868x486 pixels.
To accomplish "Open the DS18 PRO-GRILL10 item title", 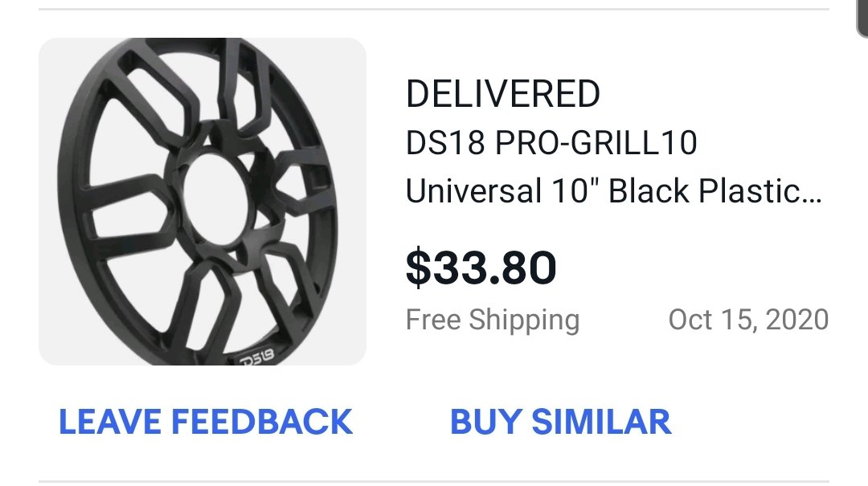I will coord(551,143).
